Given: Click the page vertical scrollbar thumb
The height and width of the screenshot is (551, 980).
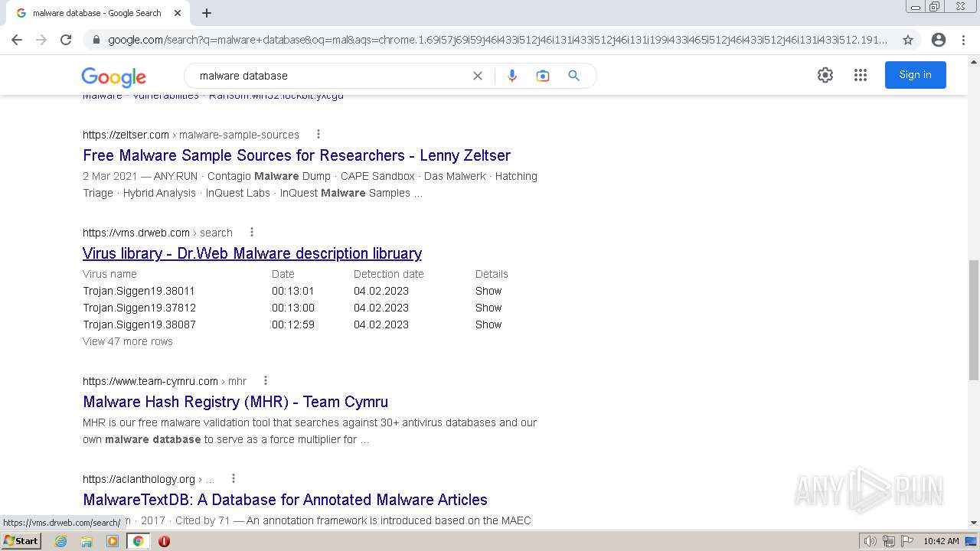Looking at the screenshot, I should (974, 319).
